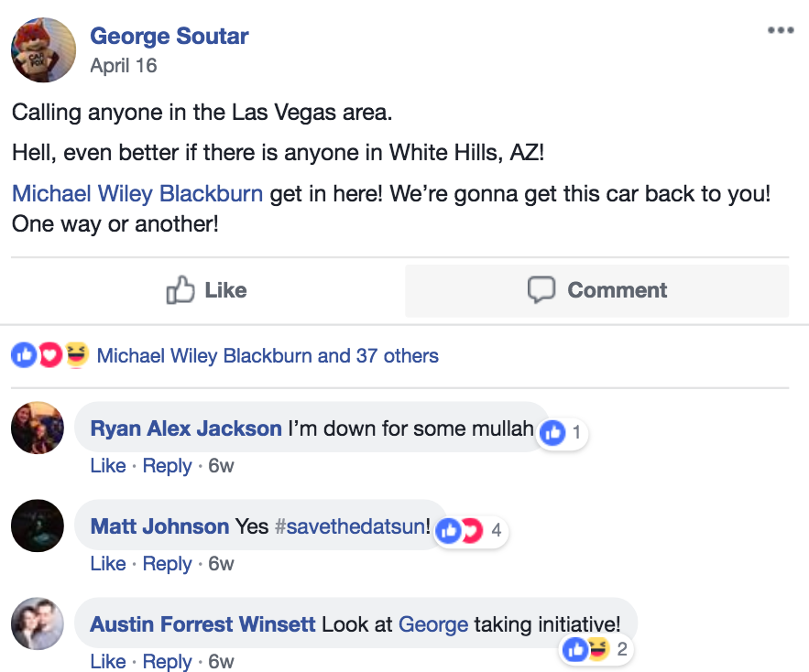Like Ryan Alex Jackson's comment

pos(108,466)
